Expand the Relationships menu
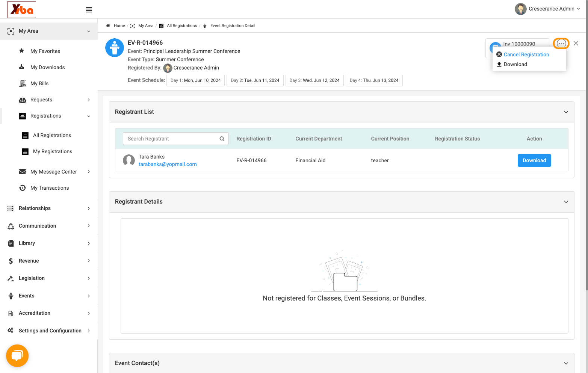 49,208
